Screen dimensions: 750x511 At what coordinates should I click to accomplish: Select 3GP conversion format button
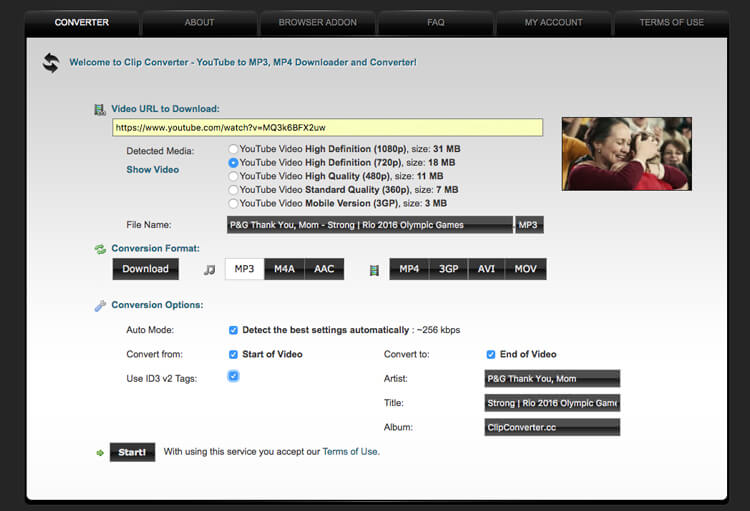(x=449, y=269)
